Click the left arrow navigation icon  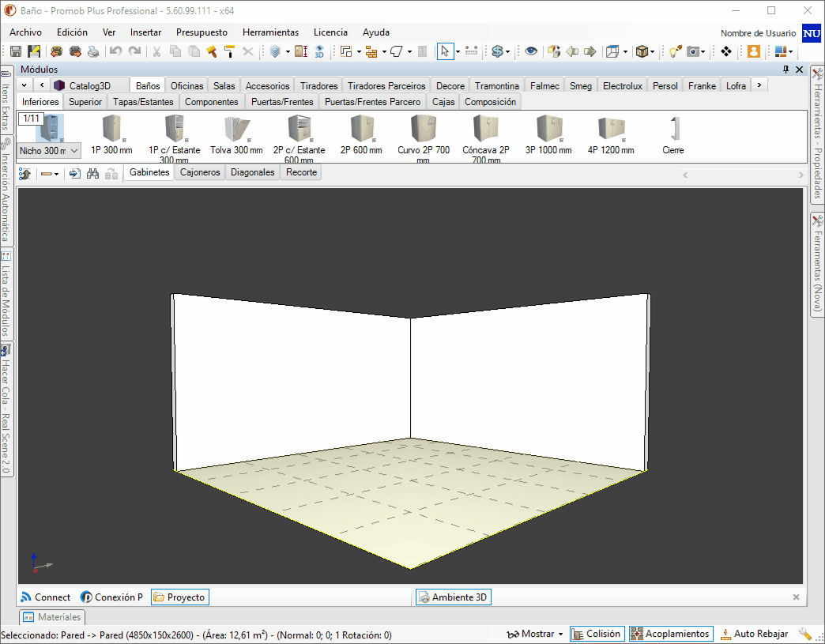[x=572, y=51]
